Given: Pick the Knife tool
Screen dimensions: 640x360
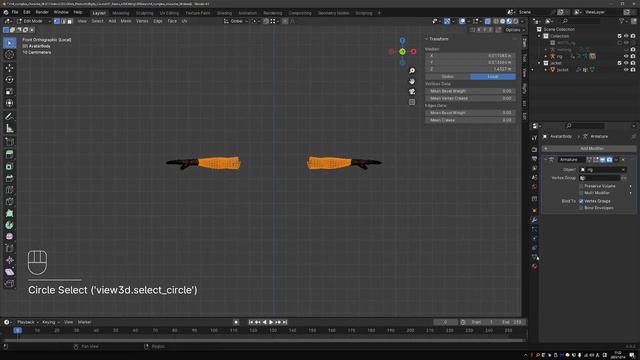Looking at the screenshot, I should tap(9, 202).
